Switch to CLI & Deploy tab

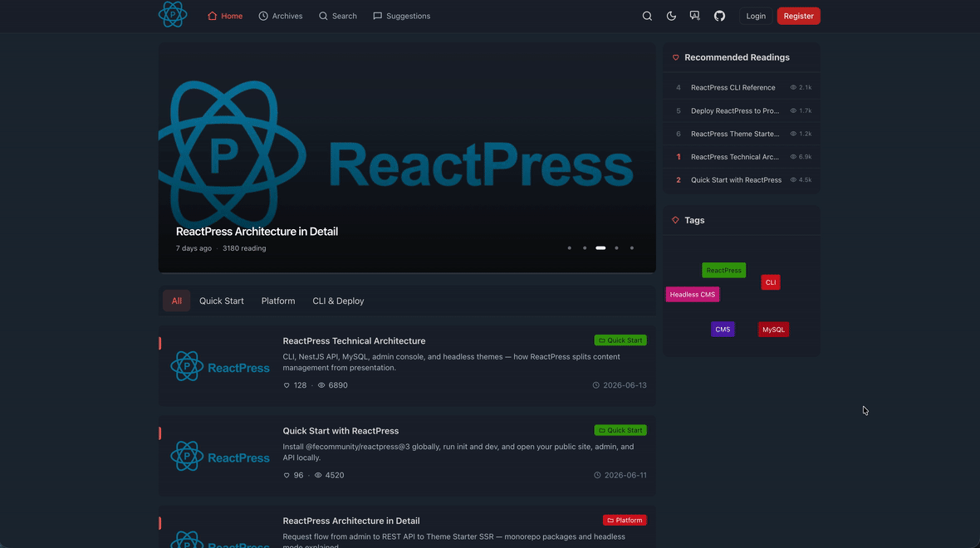tap(338, 301)
